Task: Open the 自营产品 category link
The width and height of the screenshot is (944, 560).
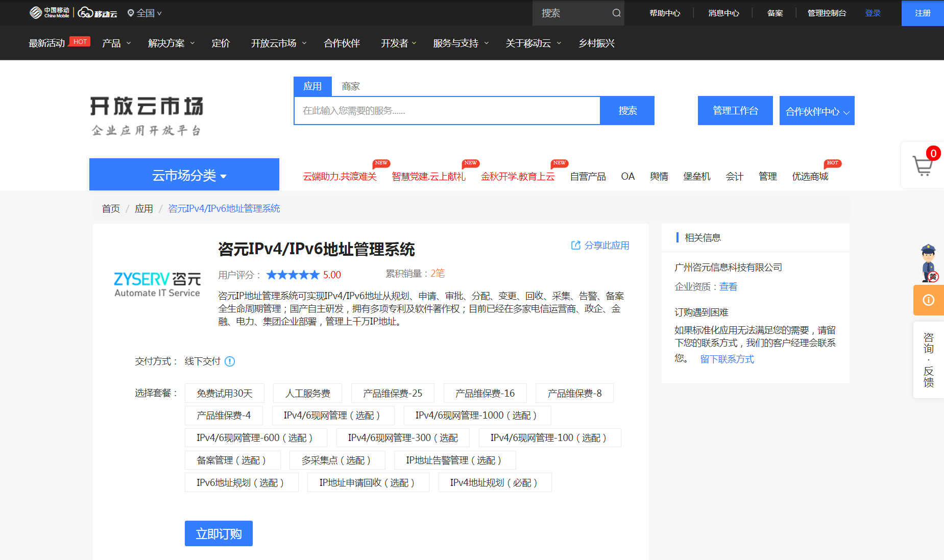Action: (588, 176)
